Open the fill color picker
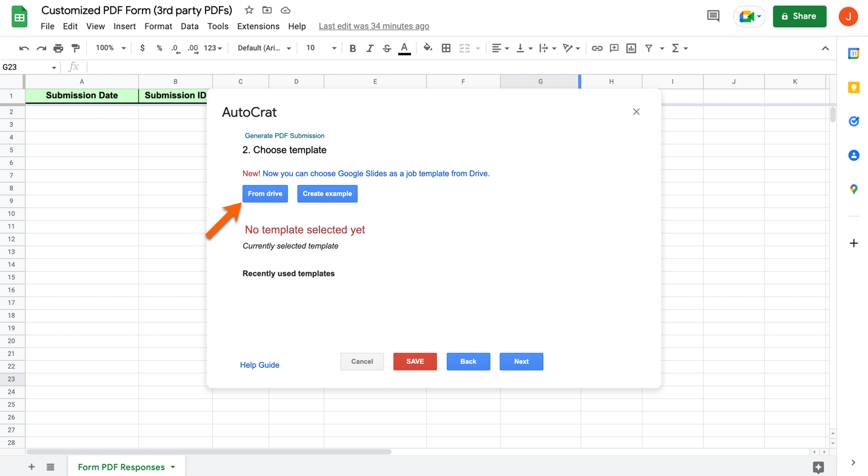Image resolution: width=868 pixels, height=476 pixels. click(428, 49)
